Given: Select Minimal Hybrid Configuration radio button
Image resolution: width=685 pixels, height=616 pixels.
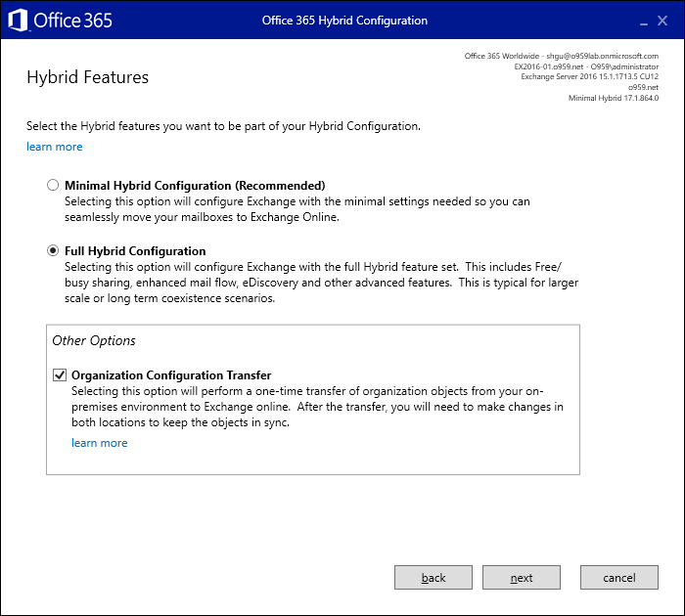Looking at the screenshot, I should pyautogui.click(x=53, y=185).
